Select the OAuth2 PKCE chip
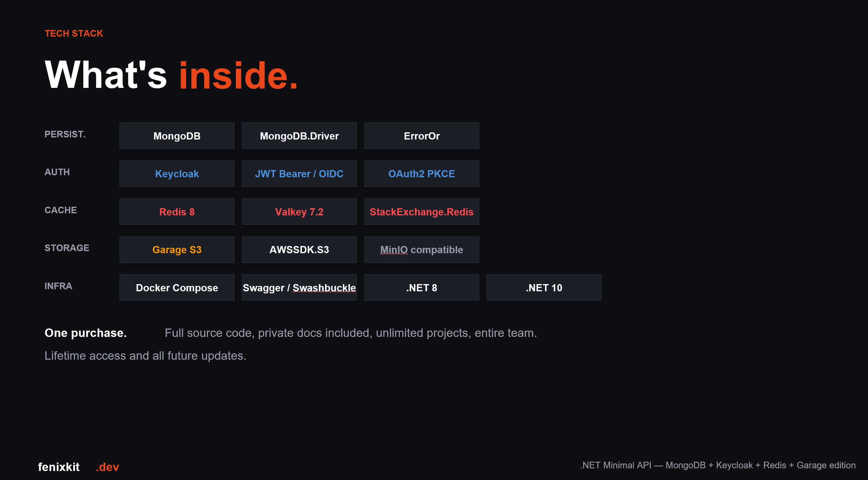Viewport: 868px width, 480px height. tap(421, 174)
